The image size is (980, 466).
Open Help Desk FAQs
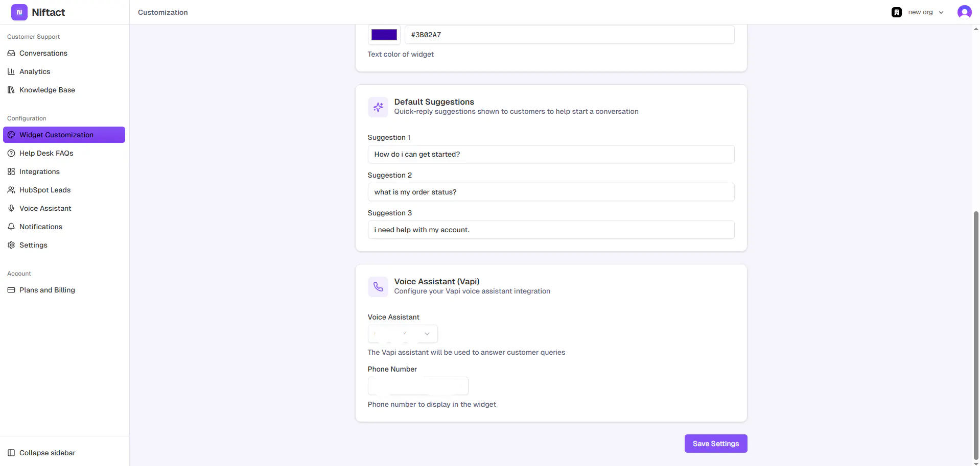pos(64,153)
